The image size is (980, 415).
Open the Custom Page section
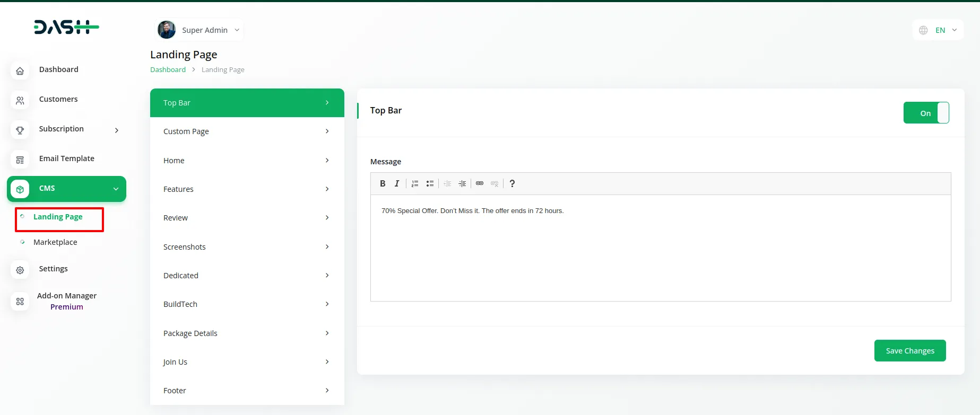[x=247, y=131]
